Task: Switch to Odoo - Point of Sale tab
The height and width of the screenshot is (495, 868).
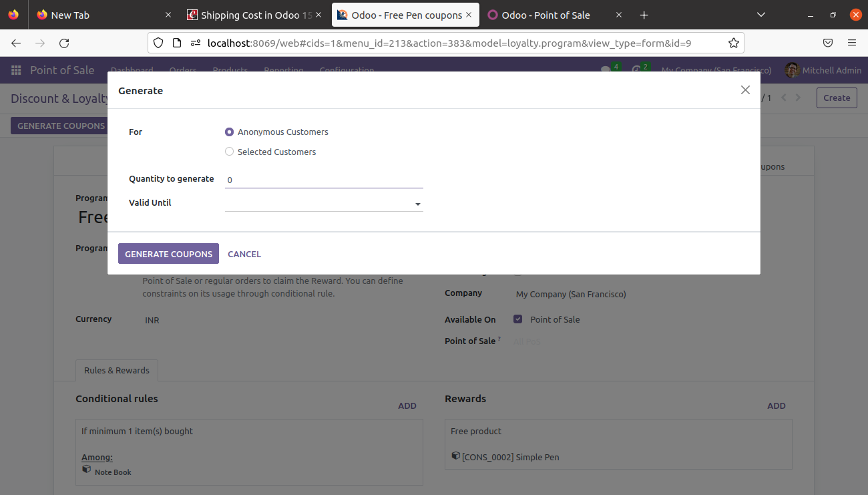Action: (x=554, y=15)
